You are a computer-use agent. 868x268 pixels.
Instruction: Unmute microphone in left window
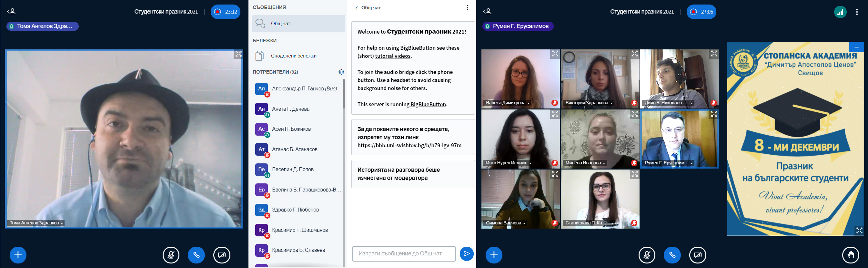(x=171, y=255)
